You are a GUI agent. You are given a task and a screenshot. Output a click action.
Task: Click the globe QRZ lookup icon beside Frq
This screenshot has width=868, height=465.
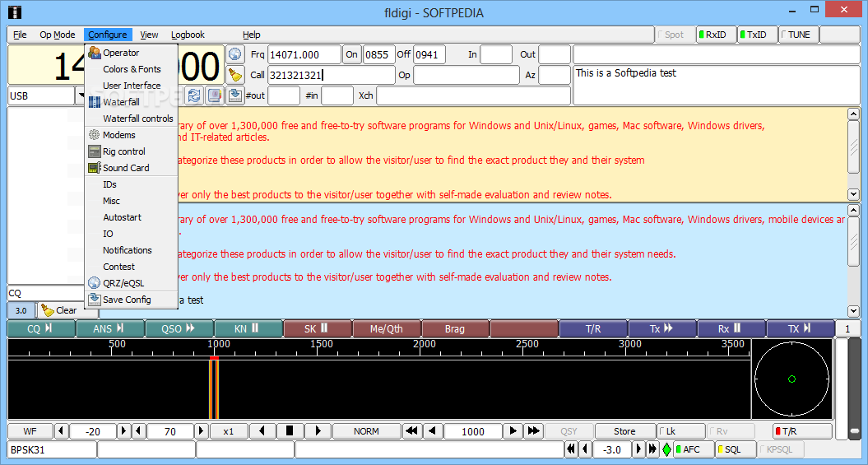point(236,54)
